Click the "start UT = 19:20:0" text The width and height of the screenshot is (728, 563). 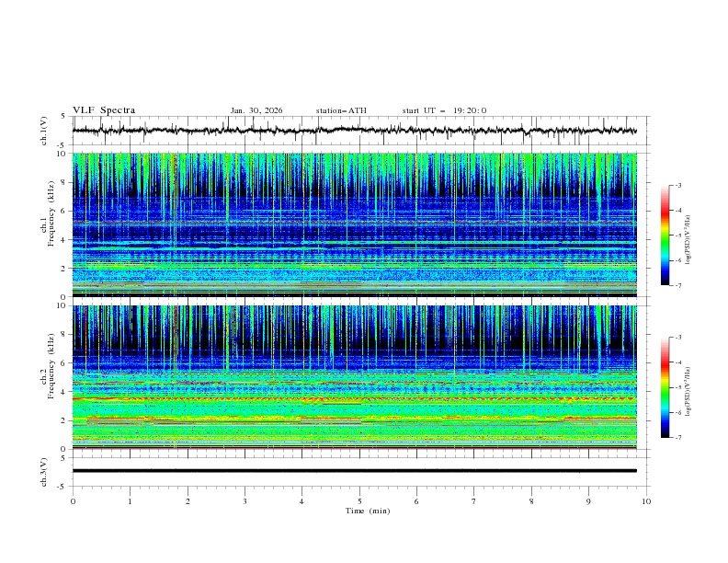coord(444,110)
